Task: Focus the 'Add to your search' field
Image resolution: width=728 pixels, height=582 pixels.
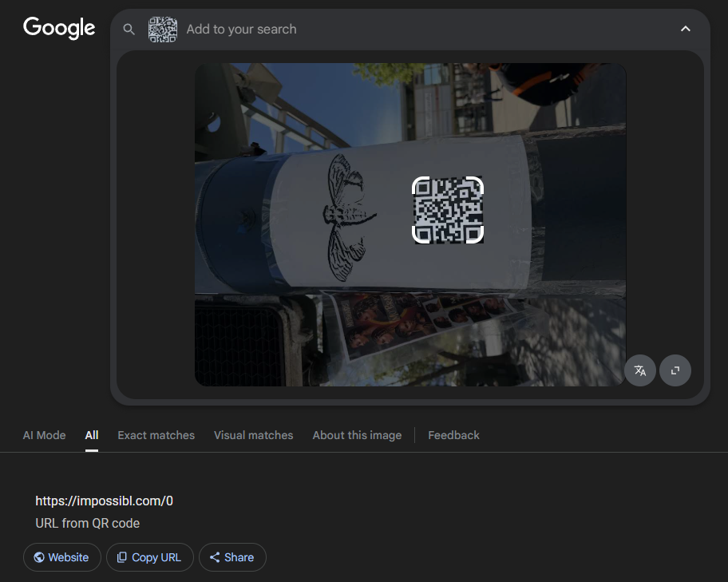Action: pyautogui.click(x=241, y=30)
